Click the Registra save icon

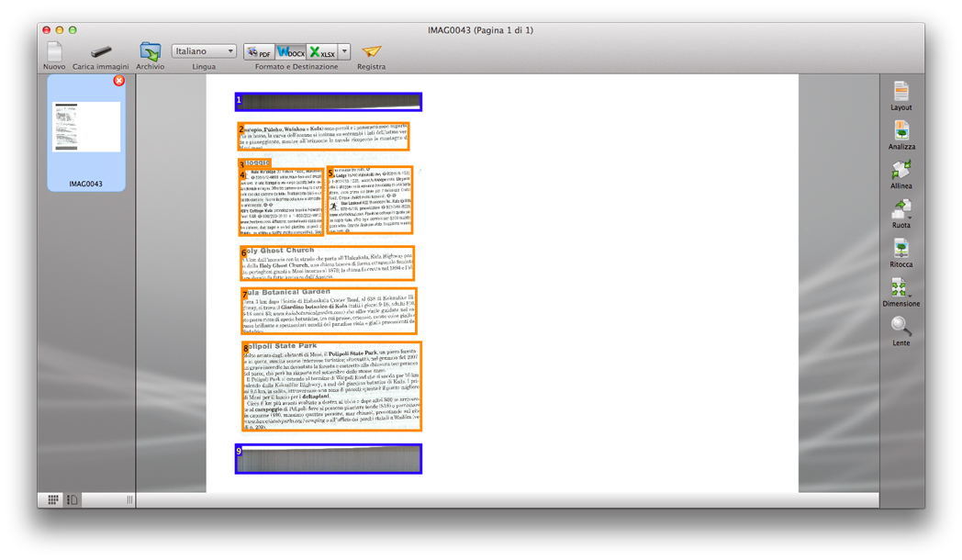pyautogui.click(x=371, y=51)
